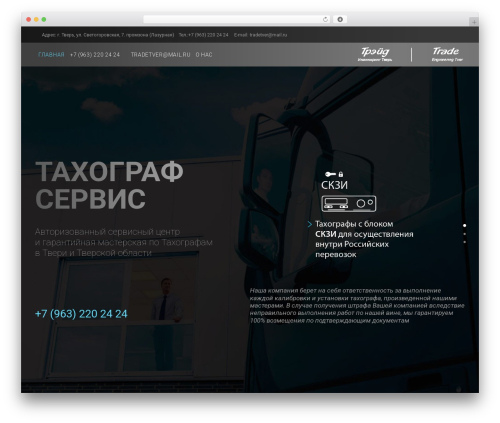Minimize window using the yellow button
Screen dimensions: 500x423
pos(36,19)
